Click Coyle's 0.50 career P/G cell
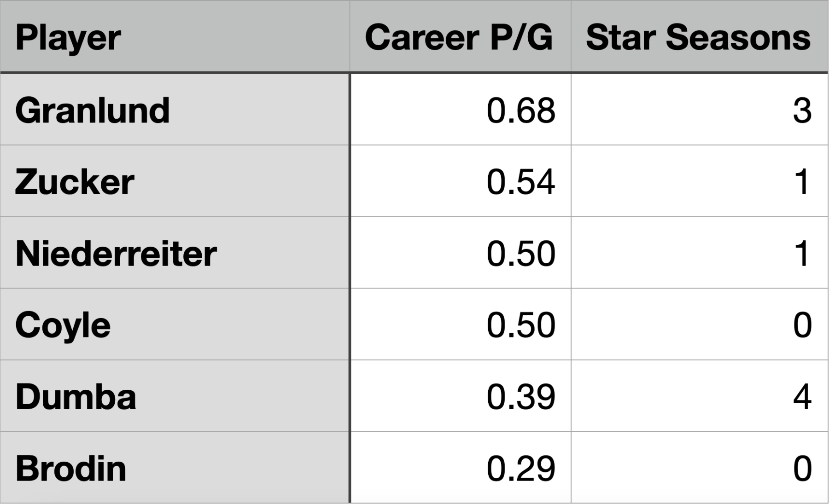Viewport: 829px width, 504px height. point(520,325)
